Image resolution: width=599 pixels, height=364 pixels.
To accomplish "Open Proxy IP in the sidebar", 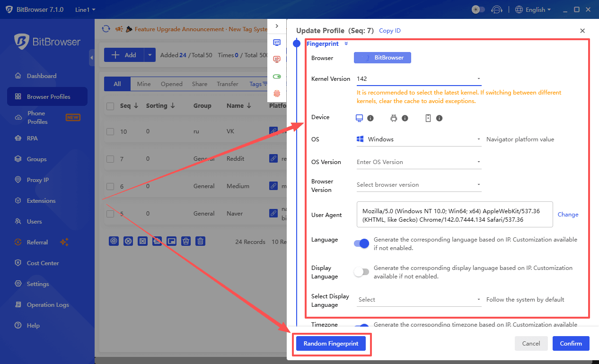I will pos(47,180).
